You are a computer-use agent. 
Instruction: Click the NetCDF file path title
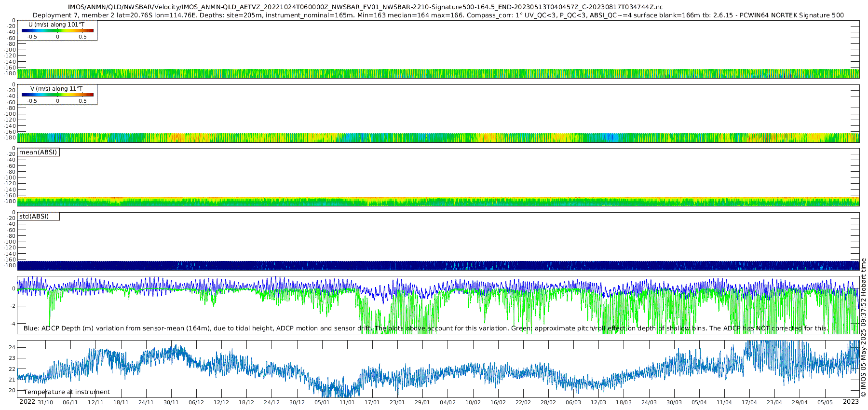[365, 7]
